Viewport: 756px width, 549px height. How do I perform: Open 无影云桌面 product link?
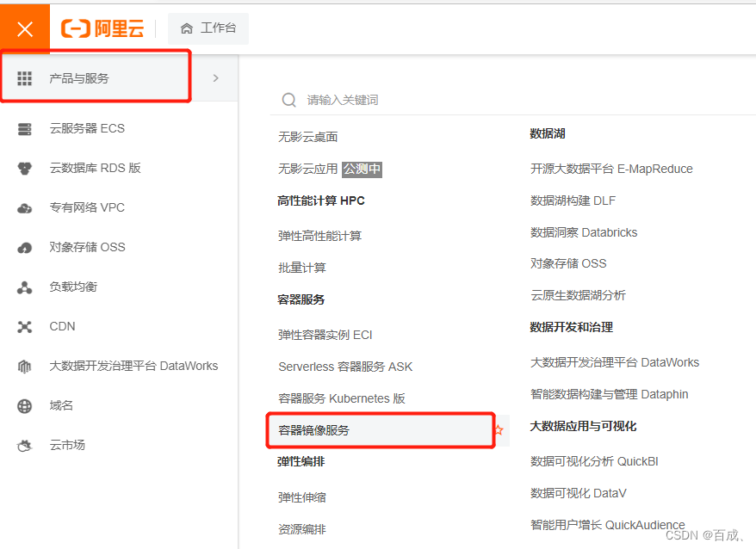[x=307, y=137]
